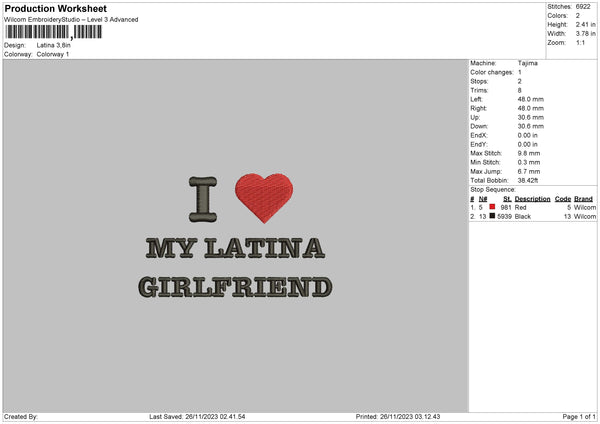600x424 pixels.
Task: Click the 'Brand' column header
Action: pos(584,199)
